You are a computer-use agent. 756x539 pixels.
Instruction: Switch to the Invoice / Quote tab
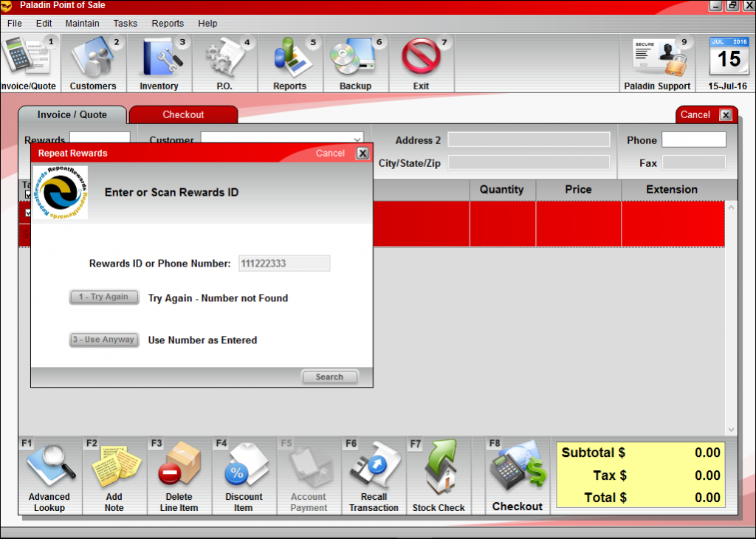coord(72,114)
